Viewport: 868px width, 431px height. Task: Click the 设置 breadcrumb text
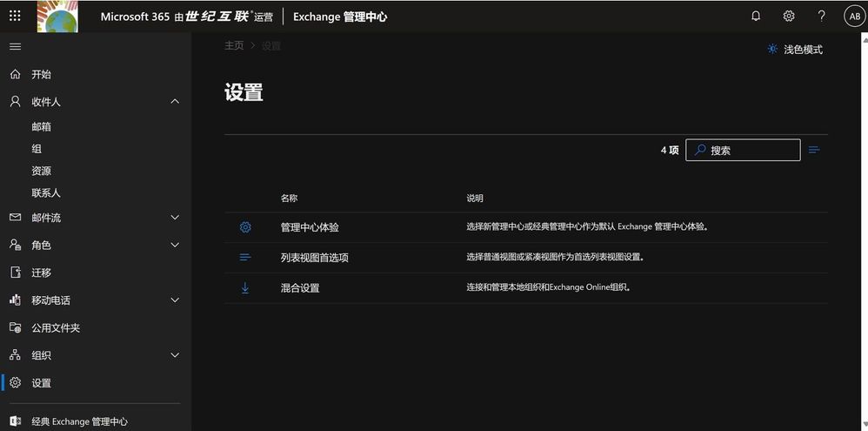(271, 45)
